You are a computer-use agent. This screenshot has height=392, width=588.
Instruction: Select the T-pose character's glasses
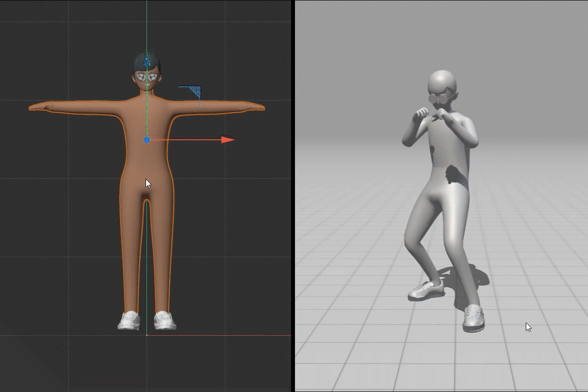tap(147, 77)
